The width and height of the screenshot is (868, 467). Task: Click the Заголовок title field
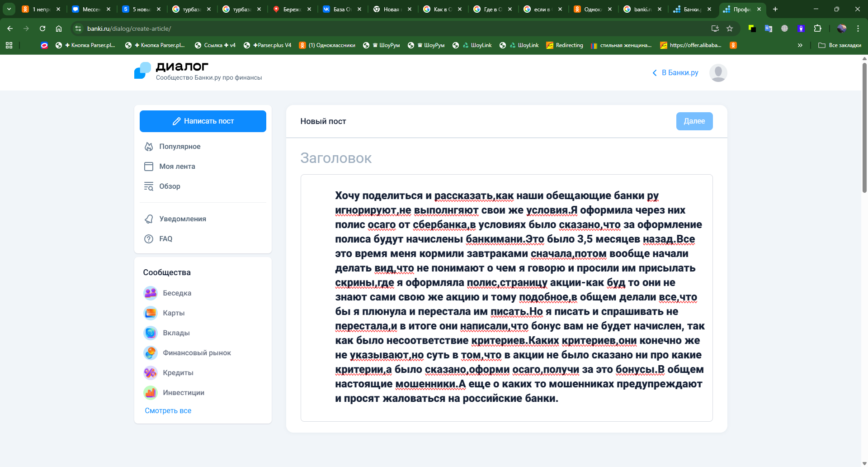506,158
